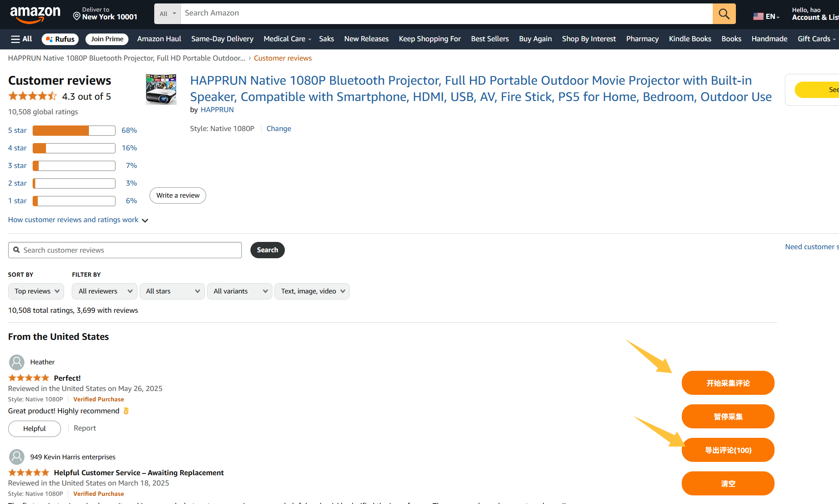Open Rufus assistant

pyautogui.click(x=60, y=39)
